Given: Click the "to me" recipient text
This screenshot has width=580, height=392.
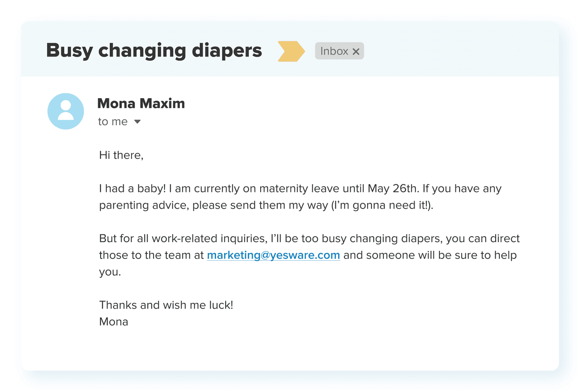Looking at the screenshot, I should pyautogui.click(x=113, y=122).
